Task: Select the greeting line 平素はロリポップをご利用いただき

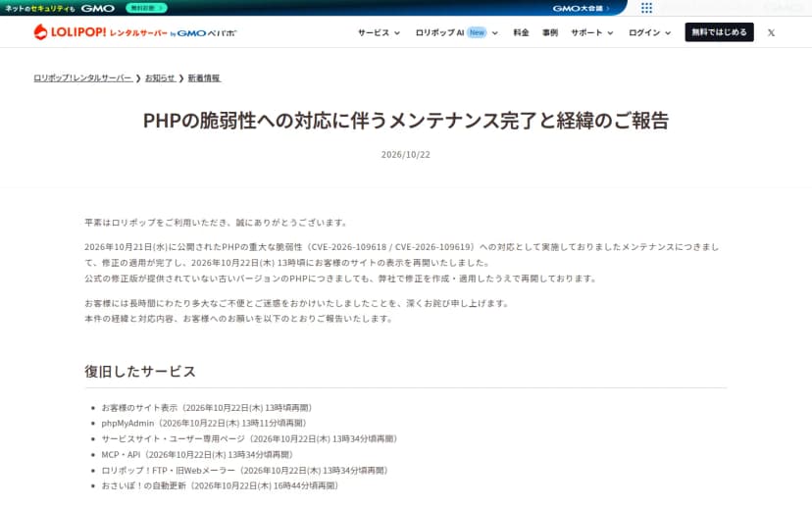Action: pos(217,223)
